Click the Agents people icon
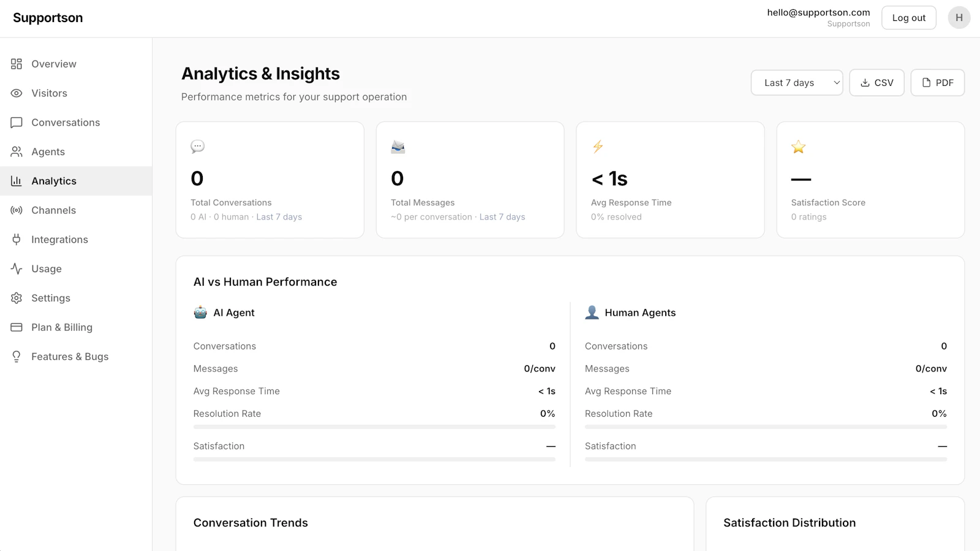980x551 pixels. tap(17, 151)
